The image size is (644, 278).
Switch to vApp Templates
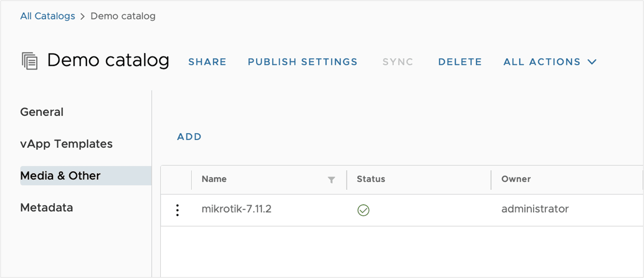point(66,144)
